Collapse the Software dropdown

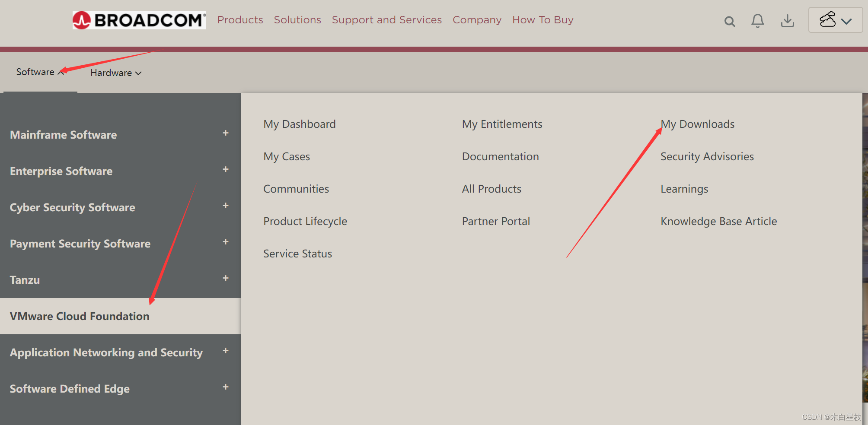pos(40,72)
